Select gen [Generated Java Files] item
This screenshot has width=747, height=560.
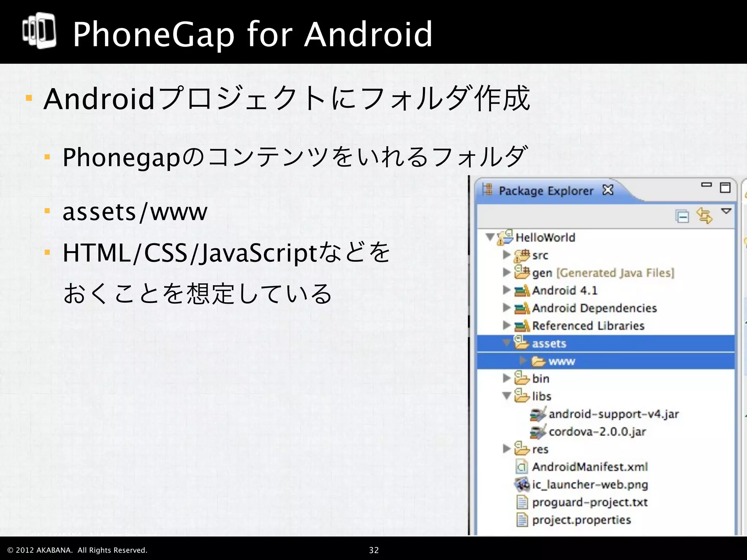(x=603, y=273)
